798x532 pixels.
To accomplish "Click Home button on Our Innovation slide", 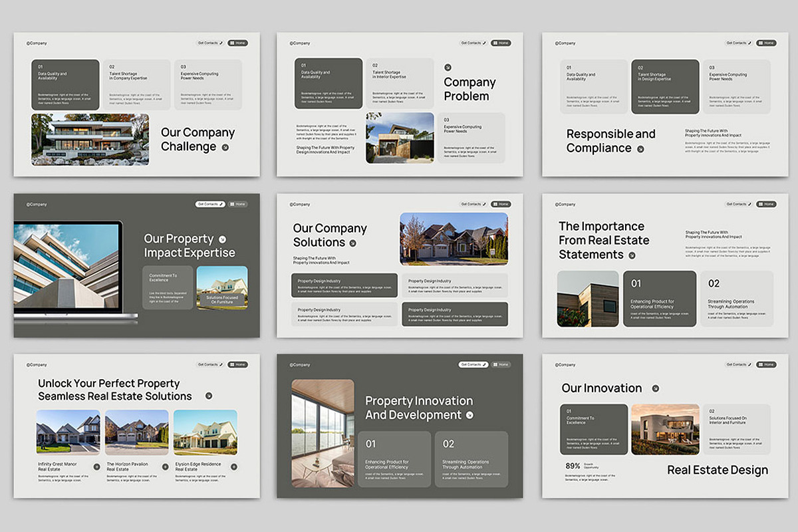I will click(x=766, y=364).
